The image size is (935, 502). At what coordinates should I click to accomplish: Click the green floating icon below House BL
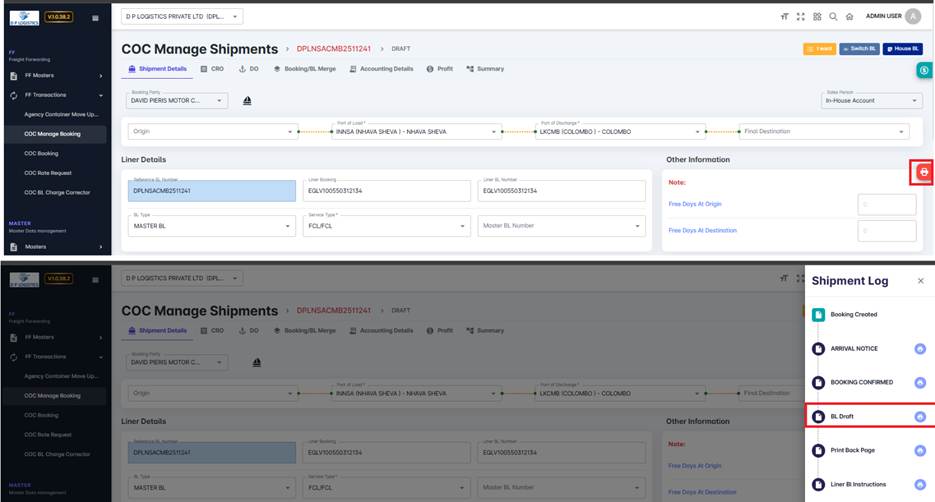(x=924, y=71)
